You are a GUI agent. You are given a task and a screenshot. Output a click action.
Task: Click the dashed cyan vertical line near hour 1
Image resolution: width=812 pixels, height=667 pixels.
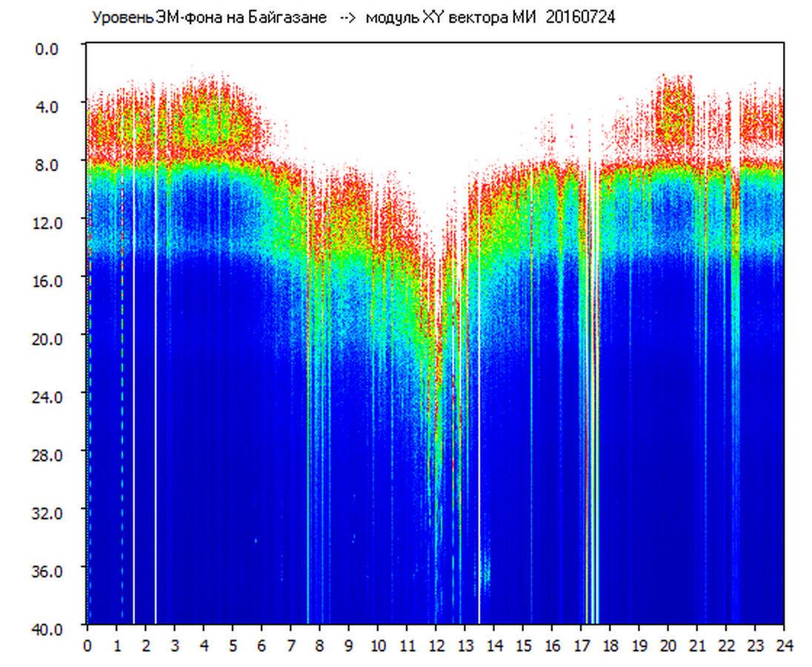click(x=122, y=445)
